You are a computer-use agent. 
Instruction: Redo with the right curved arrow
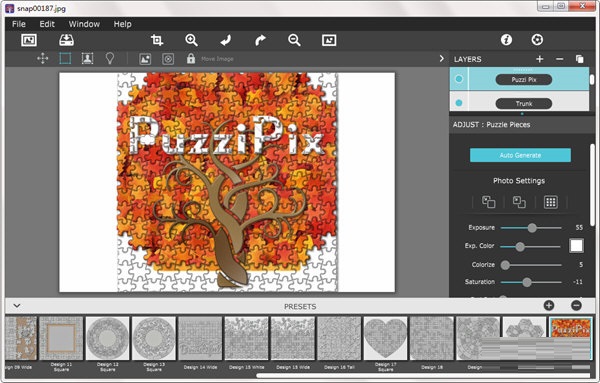[x=260, y=40]
